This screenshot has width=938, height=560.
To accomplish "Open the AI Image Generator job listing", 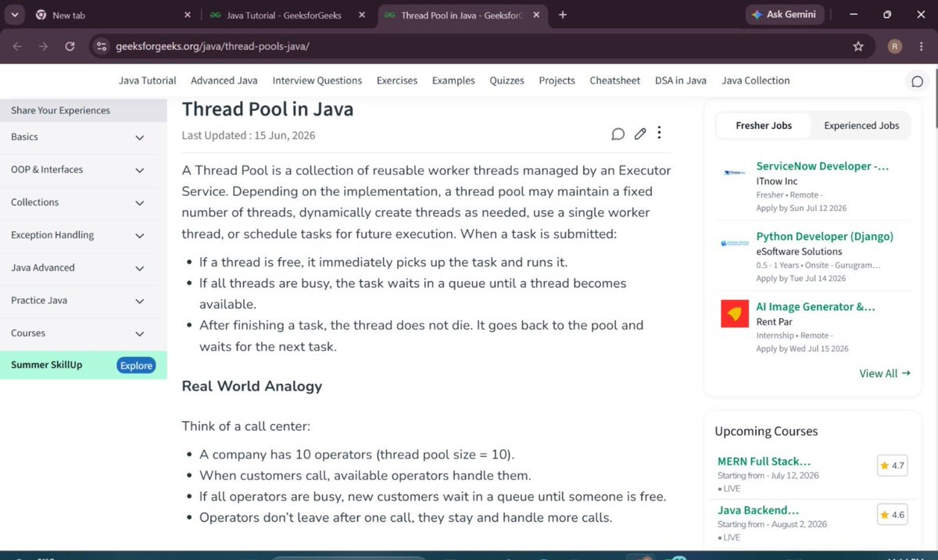I will point(816,307).
